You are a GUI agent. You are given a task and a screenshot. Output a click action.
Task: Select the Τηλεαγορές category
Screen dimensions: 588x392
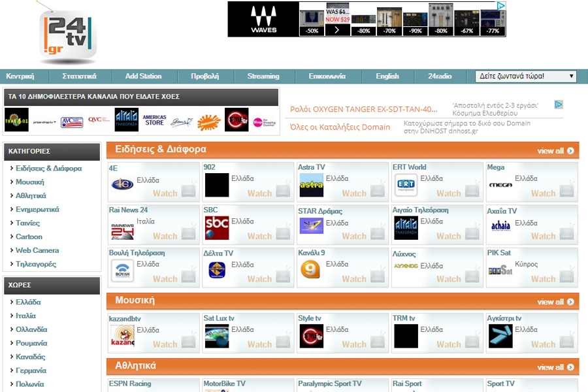point(36,264)
